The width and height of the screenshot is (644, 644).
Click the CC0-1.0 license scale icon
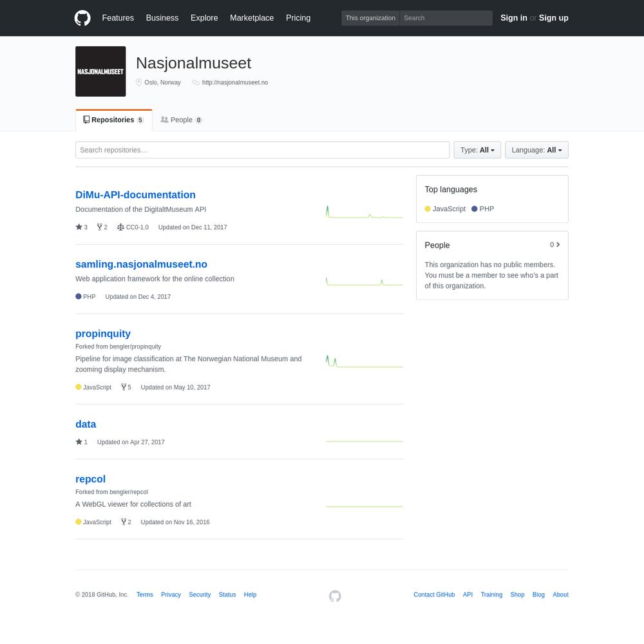point(120,227)
